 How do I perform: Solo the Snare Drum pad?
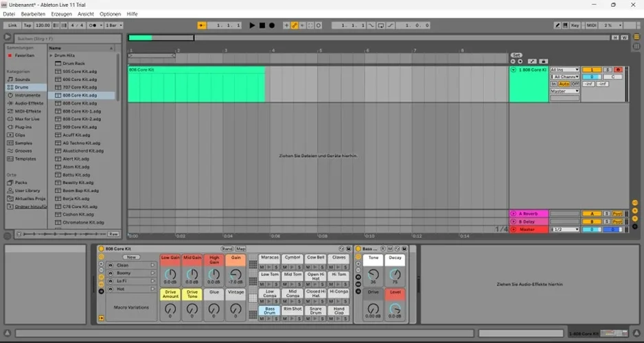tap(323, 319)
